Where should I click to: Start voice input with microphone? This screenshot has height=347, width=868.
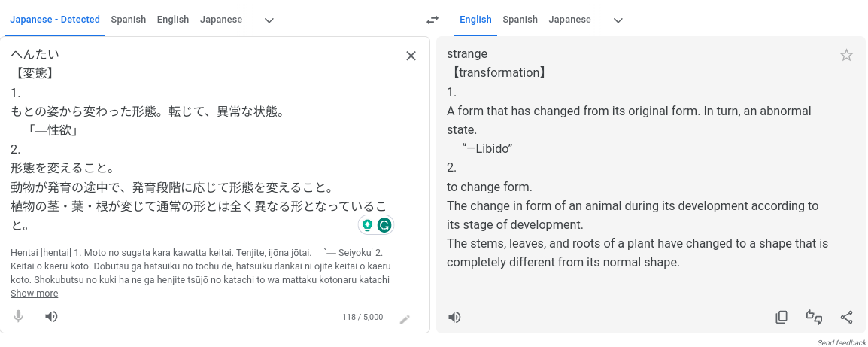[x=19, y=317]
